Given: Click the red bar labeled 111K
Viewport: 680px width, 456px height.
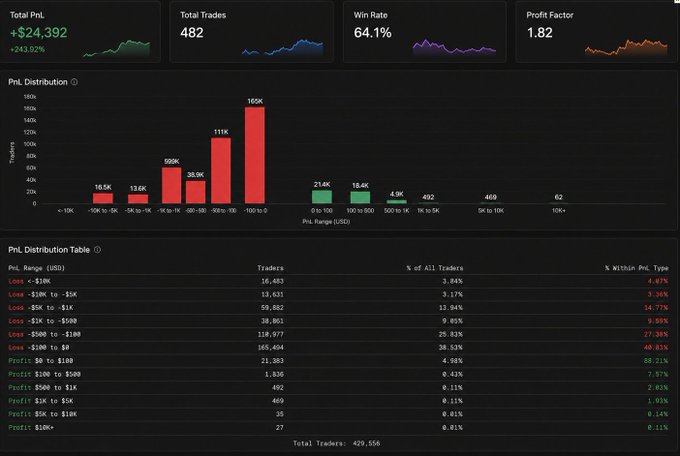Looking at the screenshot, I should click(221, 171).
